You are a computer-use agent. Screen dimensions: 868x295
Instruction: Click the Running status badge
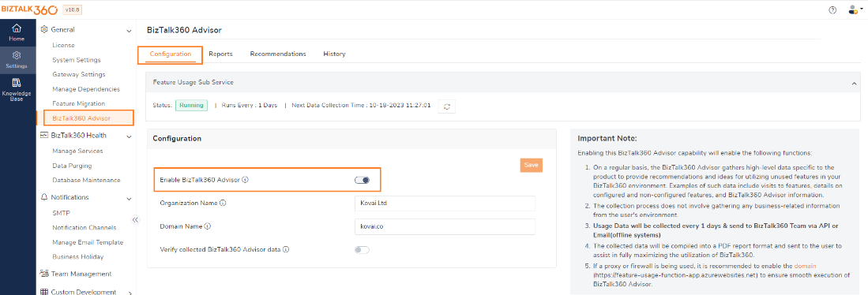191,105
